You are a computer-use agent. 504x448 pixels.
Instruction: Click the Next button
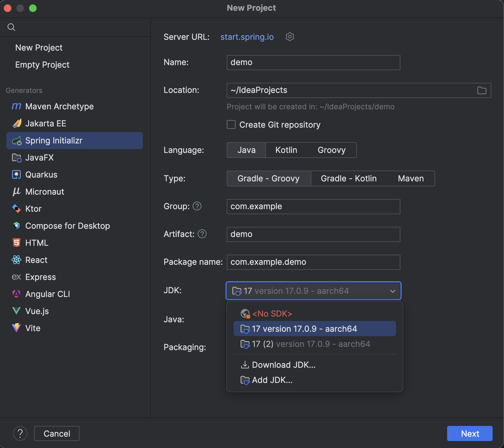click(x=470, y=433)
